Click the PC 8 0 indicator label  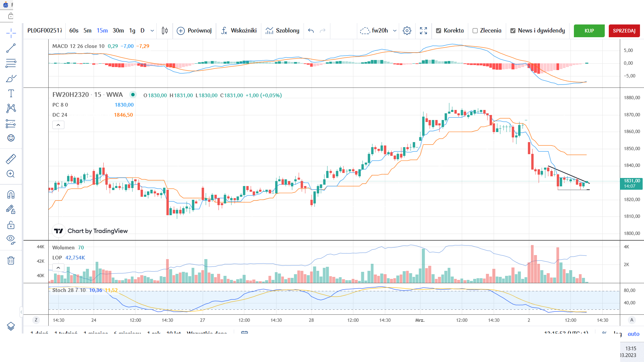pos(60,105)
